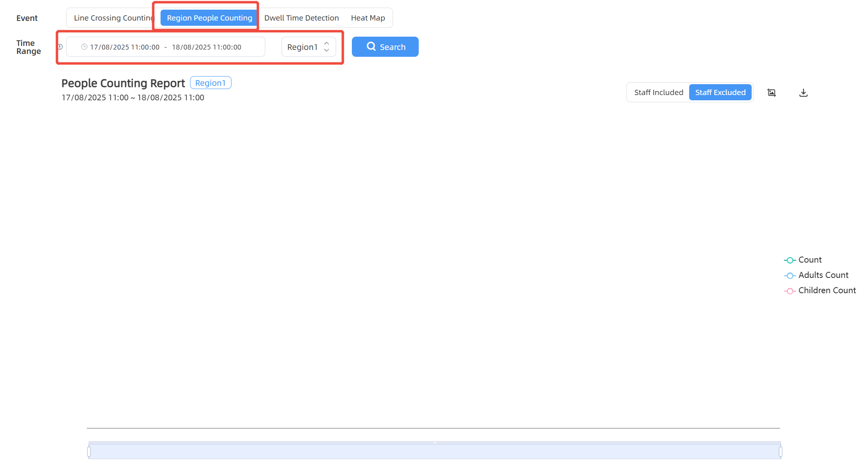
Task: Open the Heat Map tab
Action: 368,18
